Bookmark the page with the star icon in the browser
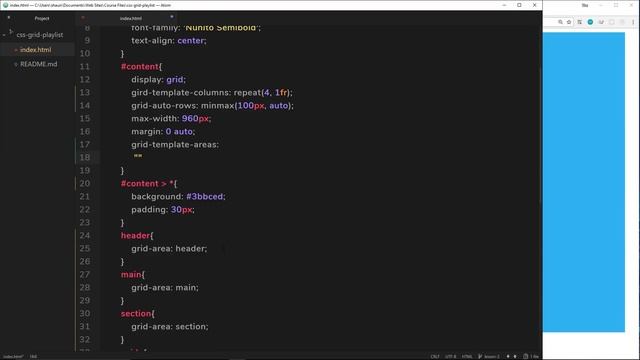The width and height of the screenshot is (640, 360). tap(569, 22)
